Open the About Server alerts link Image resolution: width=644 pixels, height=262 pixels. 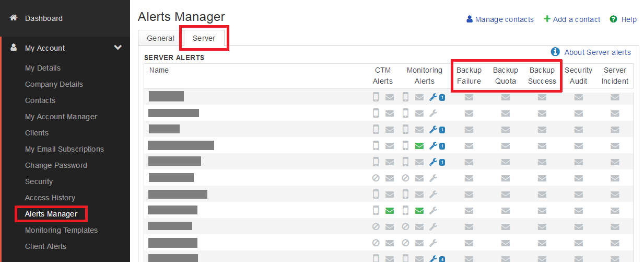598,52
